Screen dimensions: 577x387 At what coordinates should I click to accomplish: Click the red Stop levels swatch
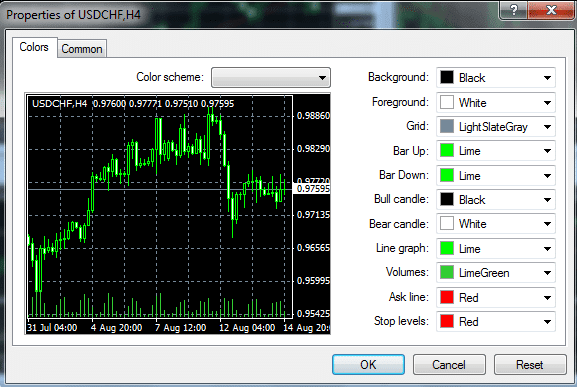point(447,322)
